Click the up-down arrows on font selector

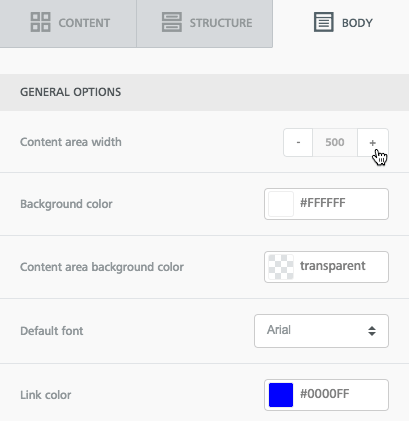pyautogui.click(x=372, y=331)
